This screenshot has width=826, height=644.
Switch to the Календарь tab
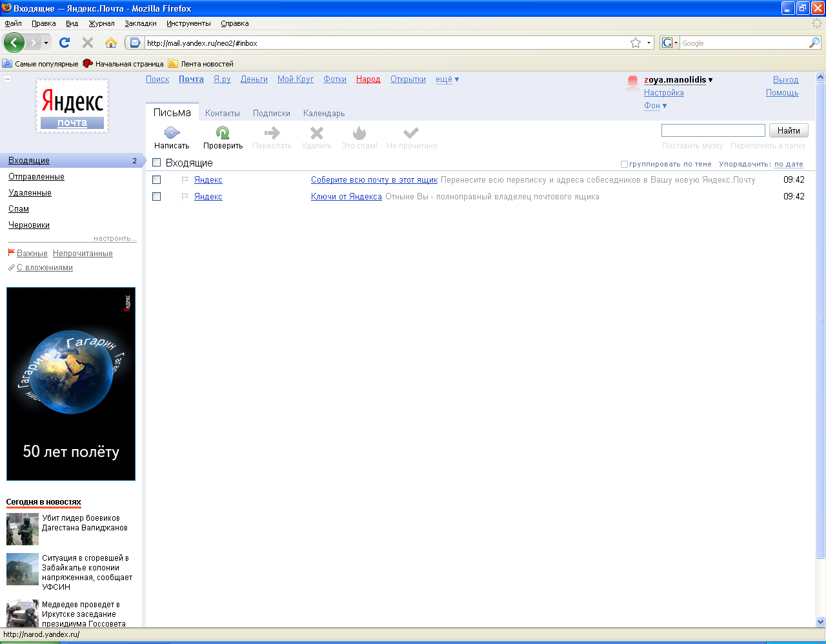point(324,113)
